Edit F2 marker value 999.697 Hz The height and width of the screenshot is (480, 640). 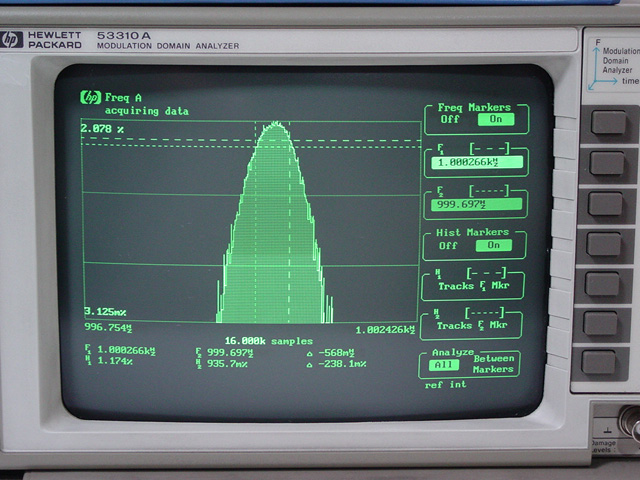476,204
